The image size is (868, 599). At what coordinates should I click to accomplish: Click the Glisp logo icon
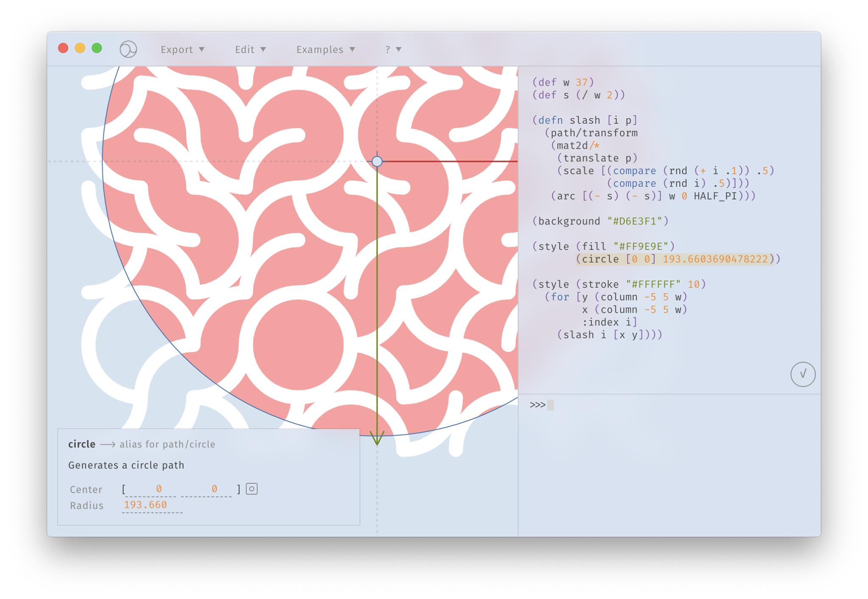(x=128, y=49)
